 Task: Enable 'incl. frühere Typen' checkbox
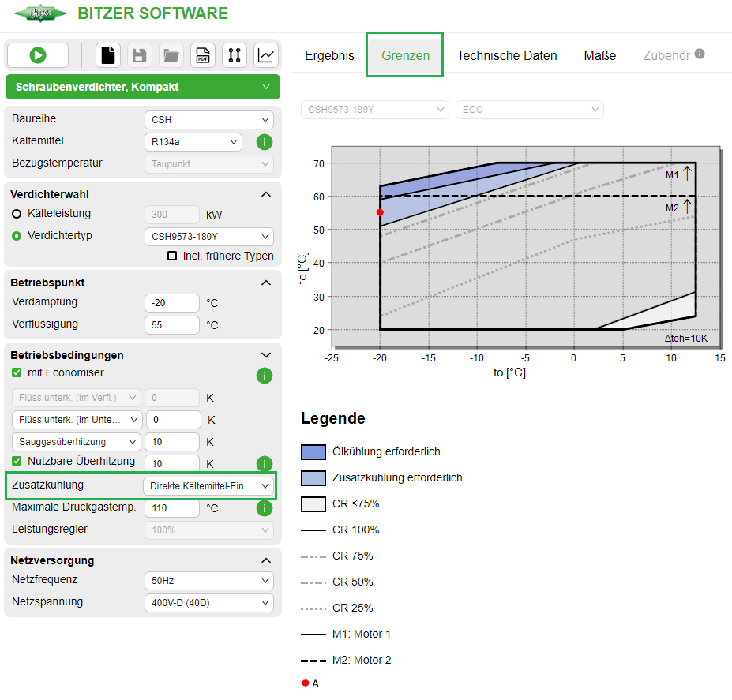(x=172, y=256)
